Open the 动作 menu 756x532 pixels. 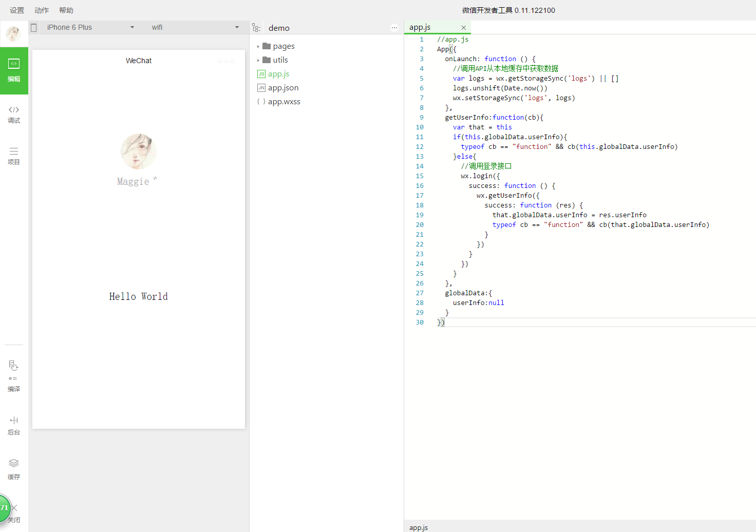tap(42, 10)
